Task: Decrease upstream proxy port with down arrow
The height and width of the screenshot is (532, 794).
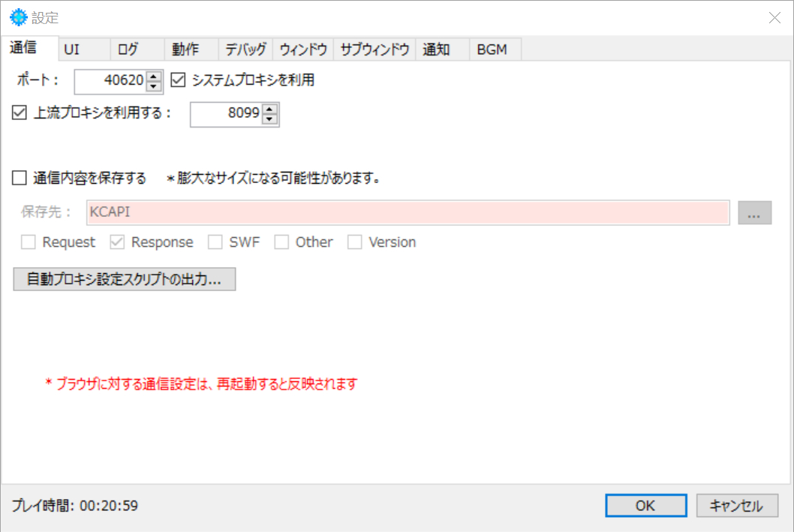Action: click(x=270, y=119)
